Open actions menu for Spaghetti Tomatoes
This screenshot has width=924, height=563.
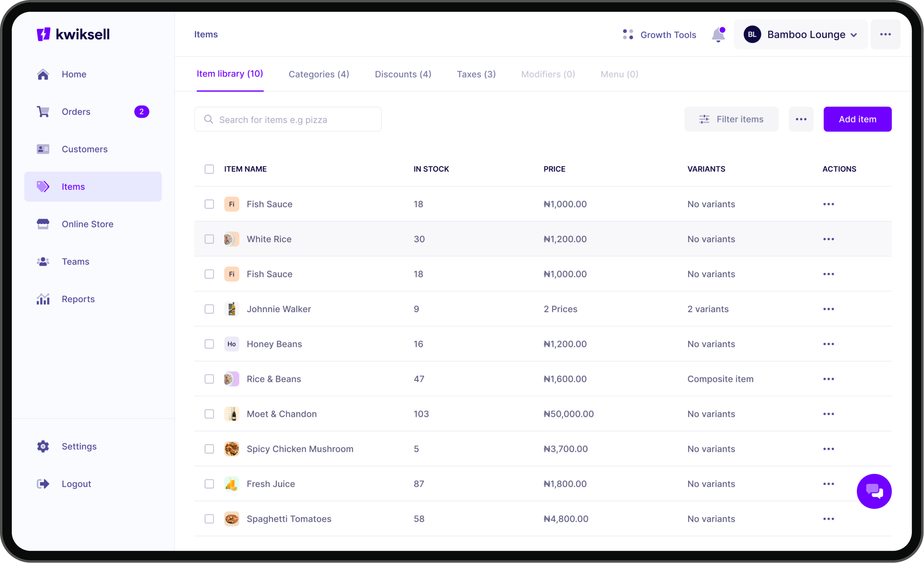pyautogui.click(x=828, y=519)
